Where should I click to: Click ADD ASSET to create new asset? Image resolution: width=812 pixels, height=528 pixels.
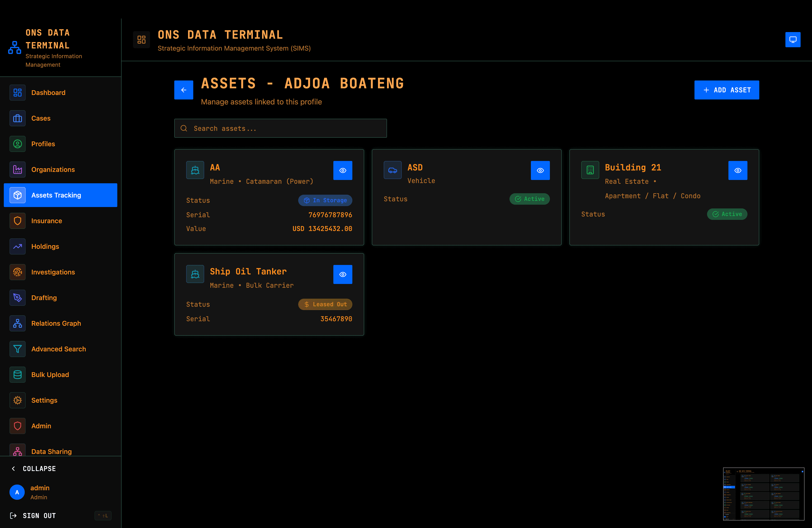[727, 90]
